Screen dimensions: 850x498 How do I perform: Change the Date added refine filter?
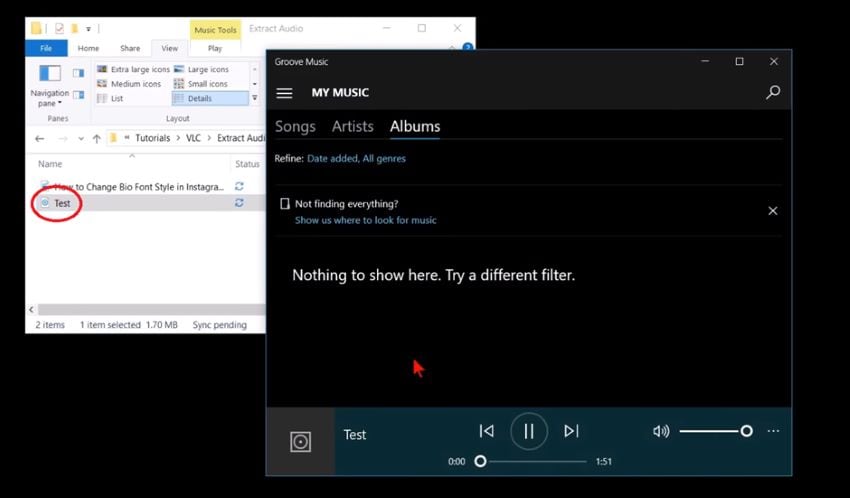click(332, 159)
